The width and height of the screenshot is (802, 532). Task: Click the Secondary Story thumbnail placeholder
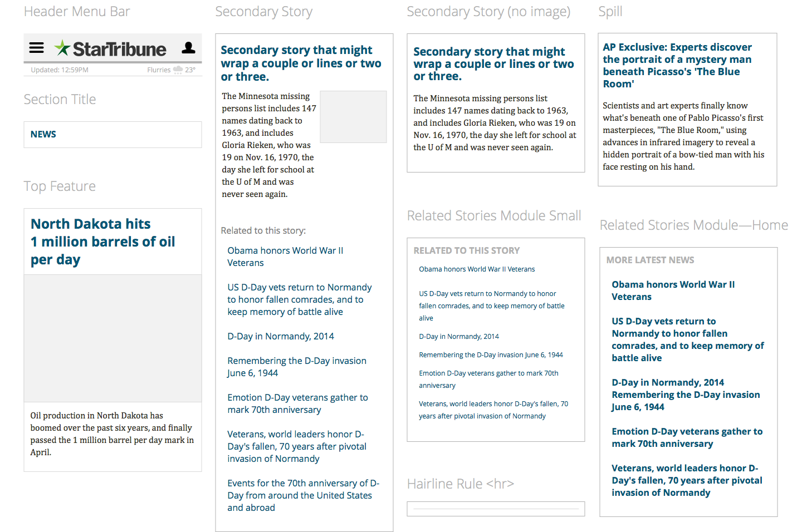point(353,117)
